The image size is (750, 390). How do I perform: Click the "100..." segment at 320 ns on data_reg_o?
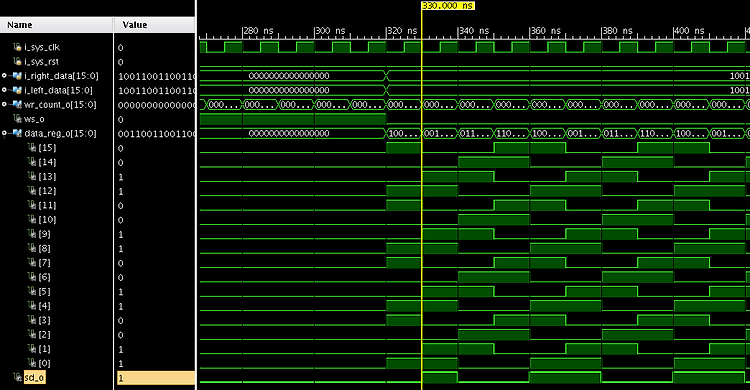(403, 133)
